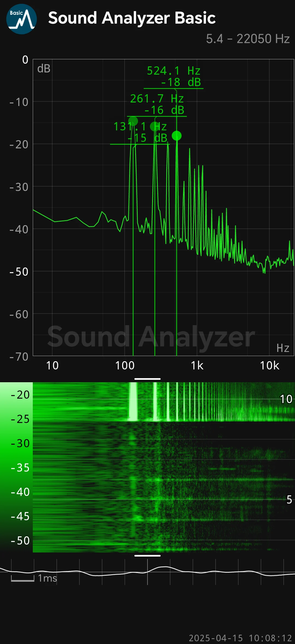This screenshot has height=644, width=295.
Task: Tap the Sound Analyzer Basic app logo
Action: pyautogui.click(x=21, y=19)
